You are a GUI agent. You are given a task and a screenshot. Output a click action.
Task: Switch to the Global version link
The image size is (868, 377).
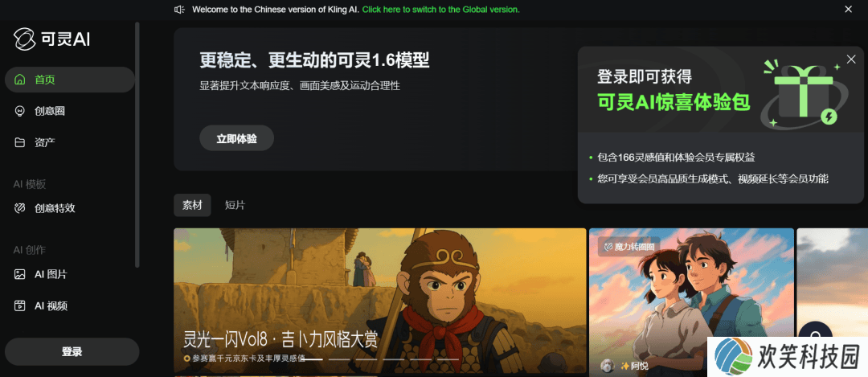441,10
